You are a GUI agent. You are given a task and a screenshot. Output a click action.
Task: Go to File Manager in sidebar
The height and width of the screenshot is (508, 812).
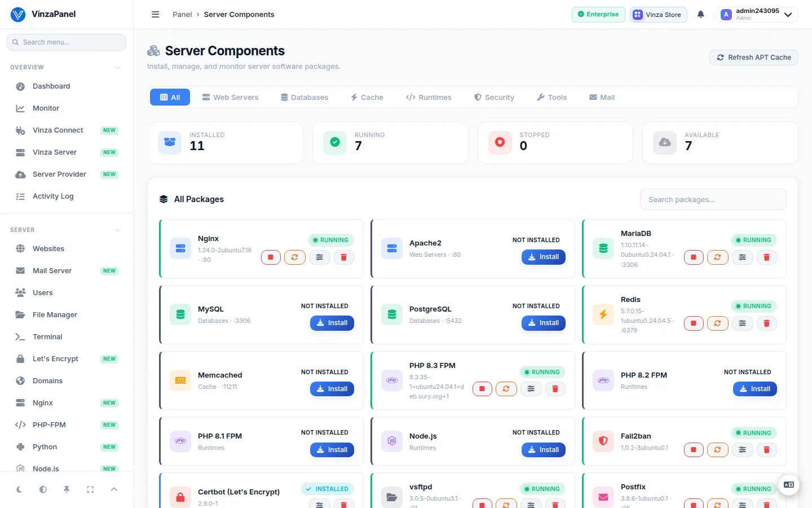pyautogui.click(x=67, y=315)
